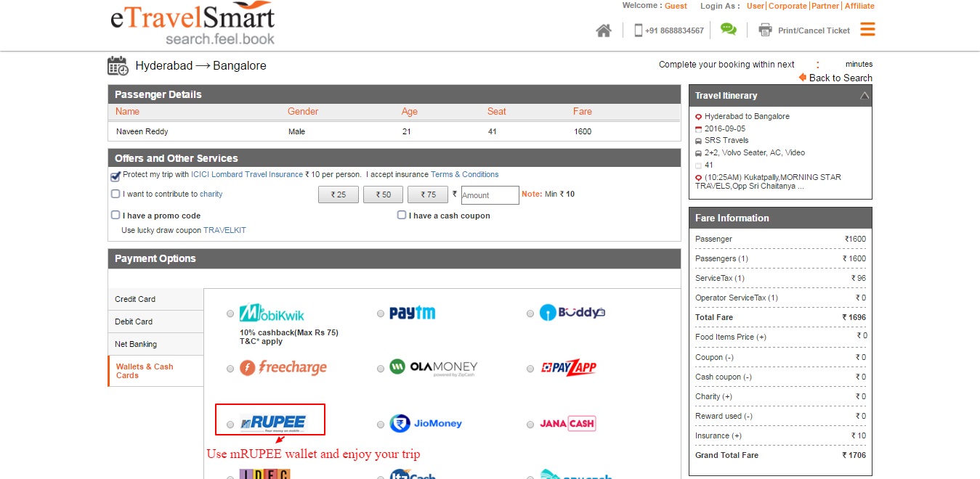Open the Credit Card payment tab

click(x=155, y=299)
